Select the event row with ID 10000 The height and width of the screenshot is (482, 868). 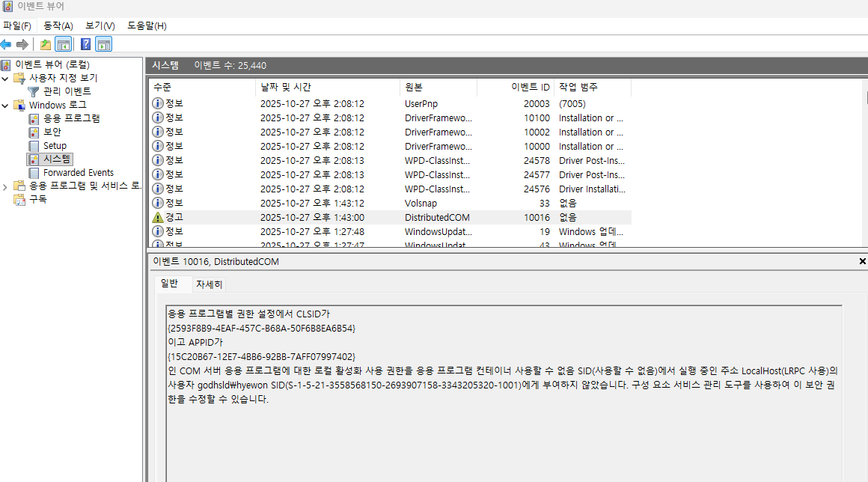(x=391, y=147)
